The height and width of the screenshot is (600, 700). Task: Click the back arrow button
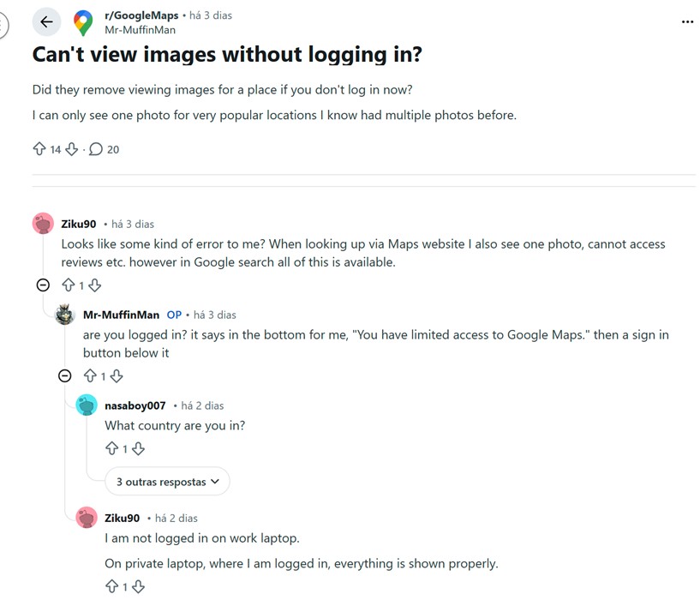46,22
